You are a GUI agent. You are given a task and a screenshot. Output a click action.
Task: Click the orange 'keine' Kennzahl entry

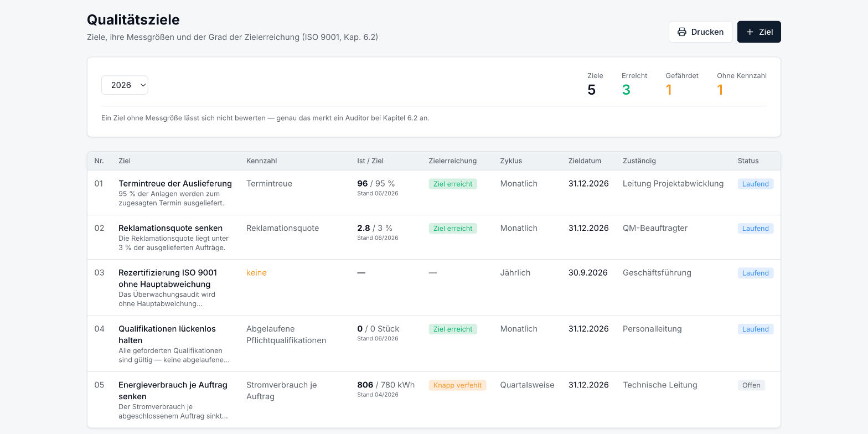pyautogui.click(x=256, y=273)
